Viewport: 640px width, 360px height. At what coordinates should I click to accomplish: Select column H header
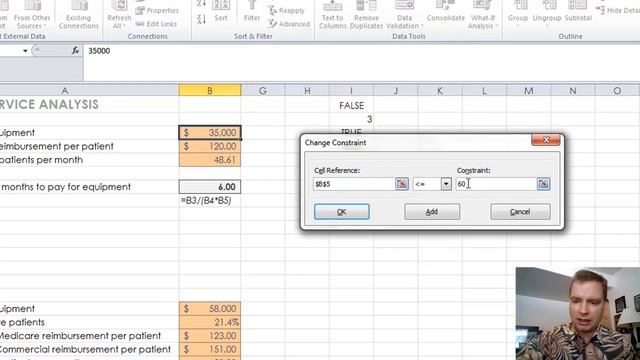[307, 91]
